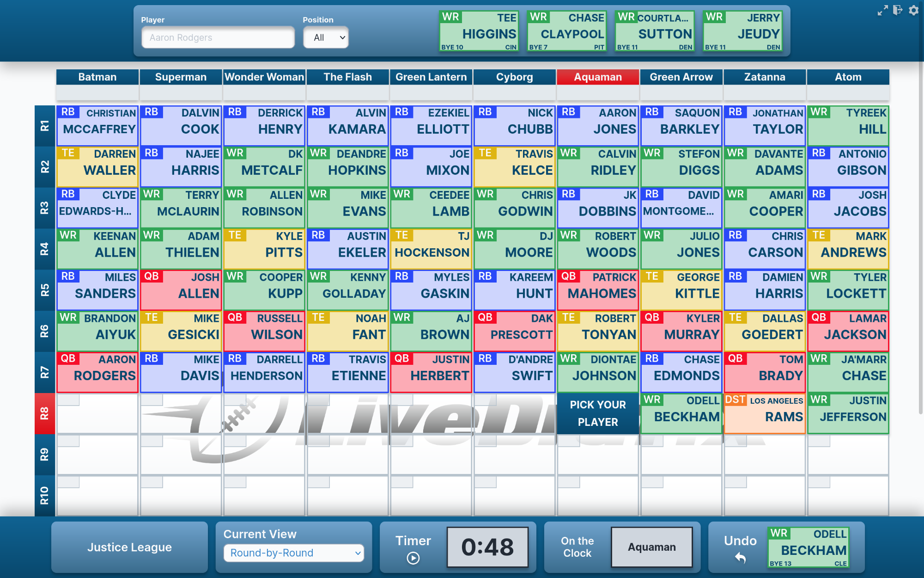Open the Position filter dropdown
The height and width of the screenshot is (578, 924).
(326, 37)
